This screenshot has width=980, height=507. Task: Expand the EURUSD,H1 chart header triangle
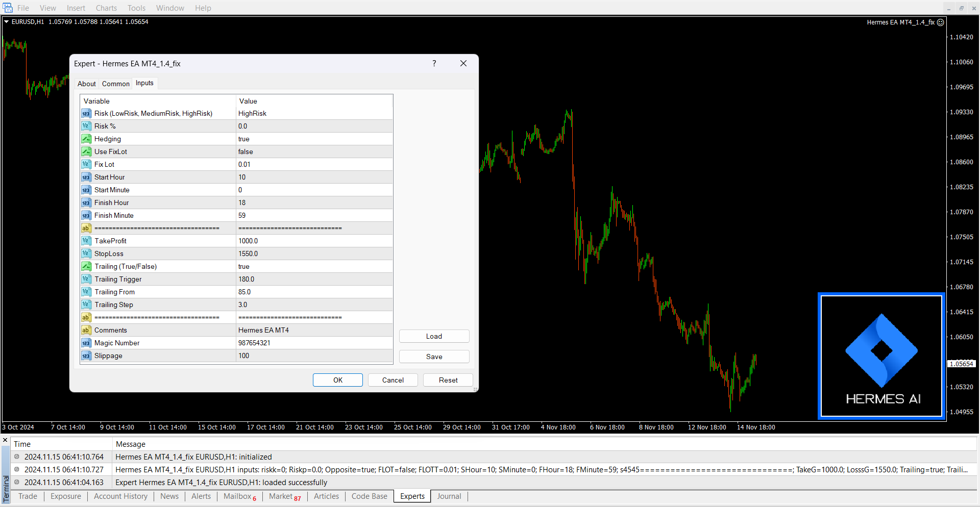[7, 22]
